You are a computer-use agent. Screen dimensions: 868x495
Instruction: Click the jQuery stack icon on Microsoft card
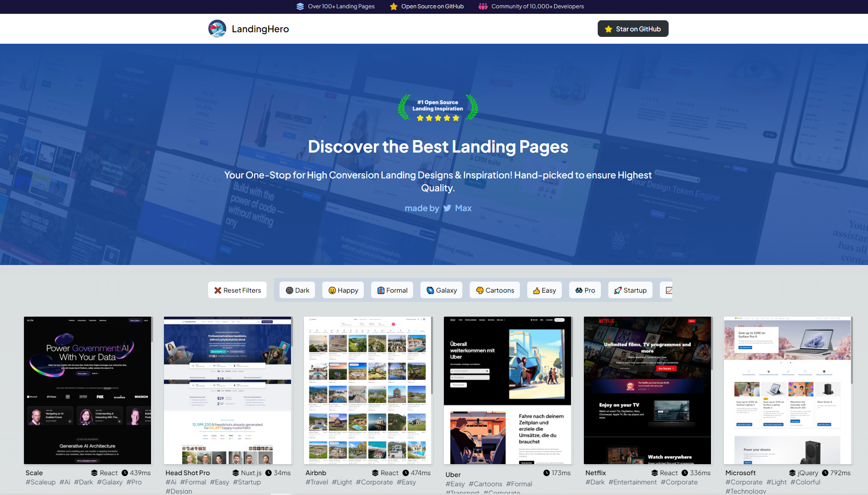pyautogui.click(x=792, y=473)
